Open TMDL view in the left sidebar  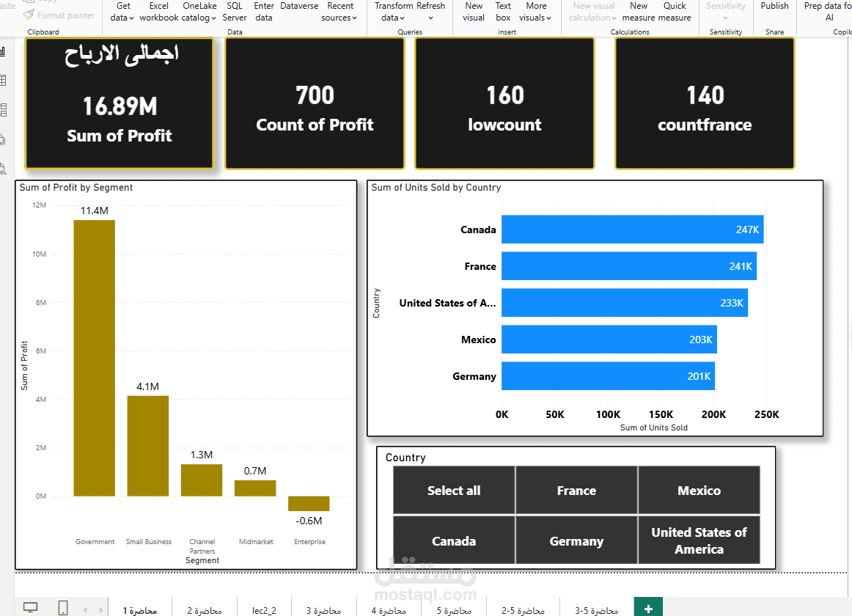(x=3, y=169)
